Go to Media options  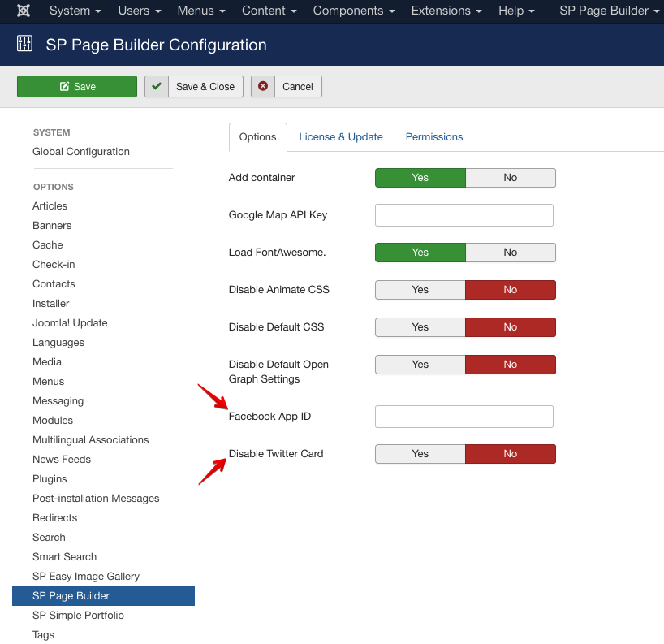[47, 362]
